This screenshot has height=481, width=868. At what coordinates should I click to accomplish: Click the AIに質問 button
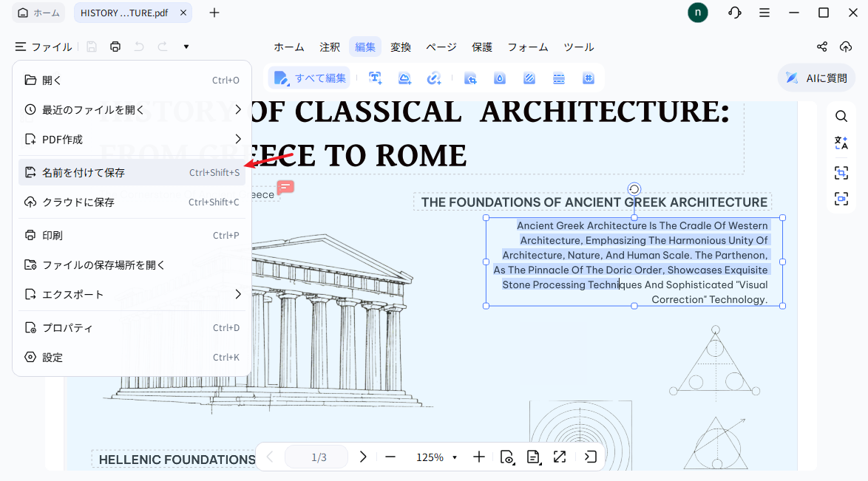pyautogui.click(x=816, y=78)
